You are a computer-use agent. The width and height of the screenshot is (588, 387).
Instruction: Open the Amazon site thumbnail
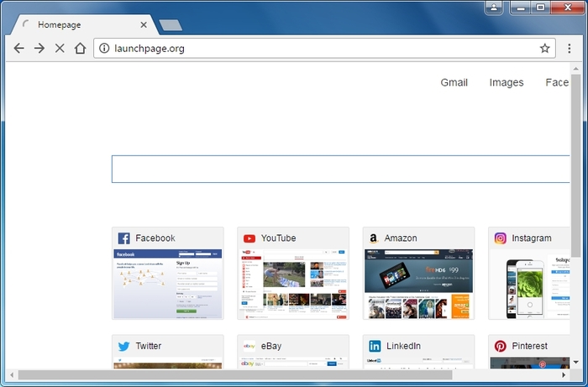418,284
